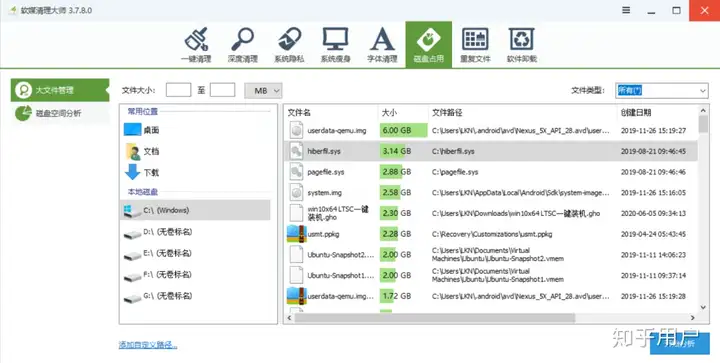This screenshot has height=363, width=720.
Task: Click the vertical scrollbar down arrow
Action: coord(703,307)
